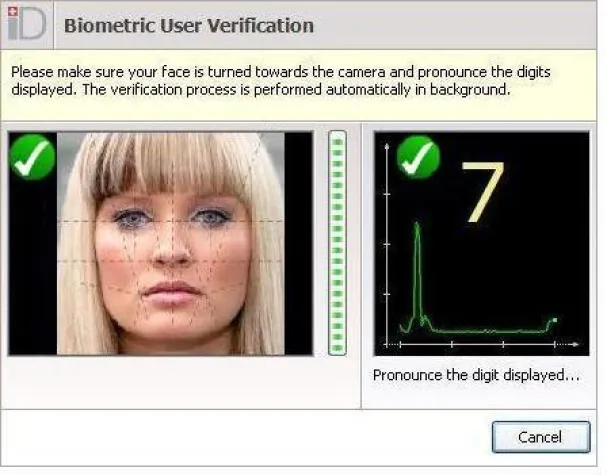Viewport: 607px width, 475px height.
Task: Click the vertical green audio level meter
Action: pos(337,243)
